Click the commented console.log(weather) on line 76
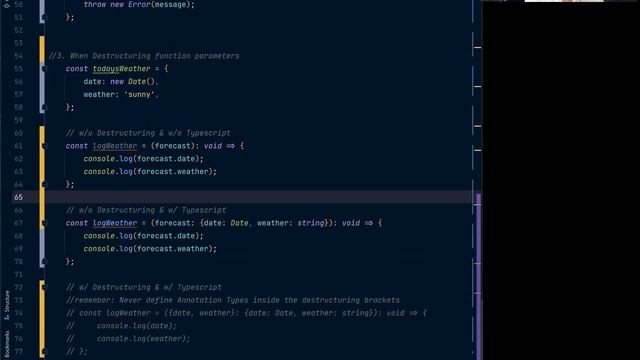The width and height of the screenshot is (640, 360). tap(143, 338)
